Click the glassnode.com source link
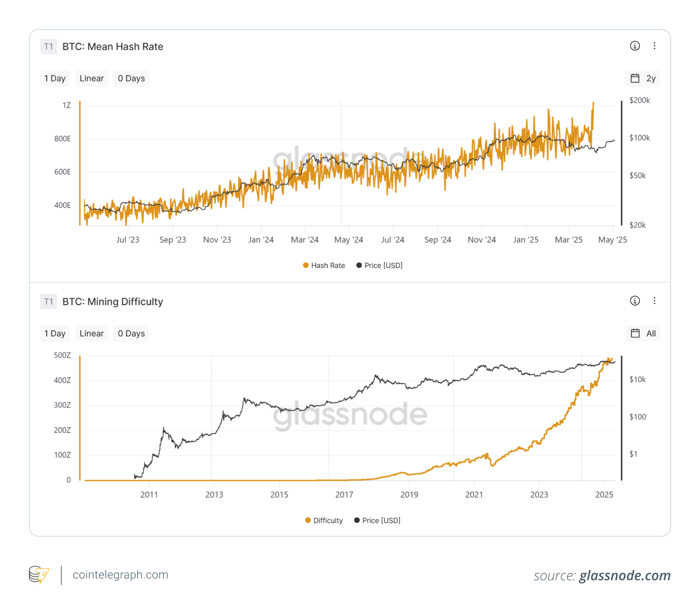 [625, 575]
